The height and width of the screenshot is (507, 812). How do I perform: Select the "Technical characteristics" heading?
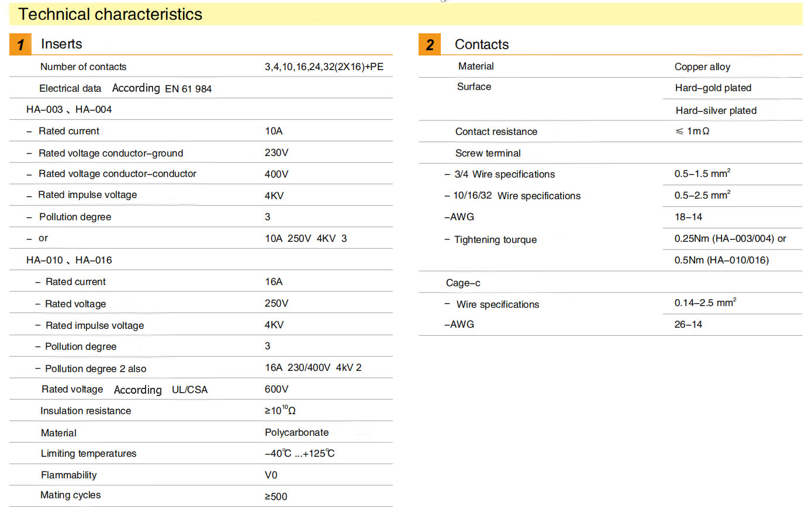pyautogui.click(x=111, y=14)
